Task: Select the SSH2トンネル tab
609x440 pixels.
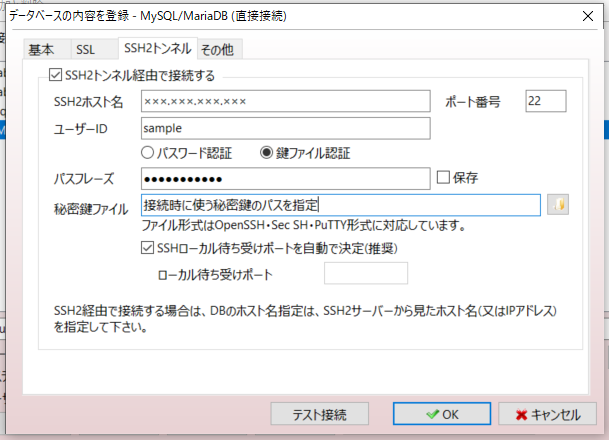Action: (x=158, y=49)
